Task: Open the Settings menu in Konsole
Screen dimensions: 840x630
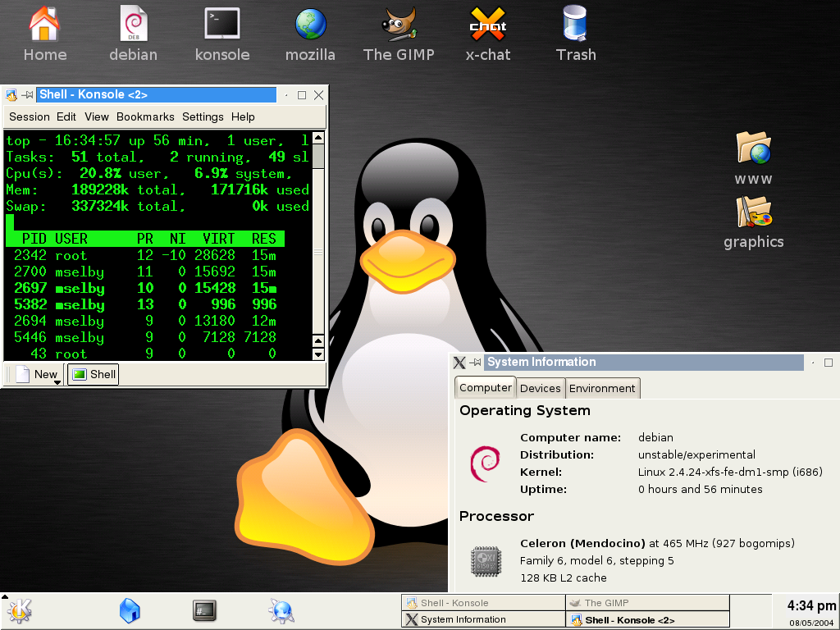Action: coord(203,116)
